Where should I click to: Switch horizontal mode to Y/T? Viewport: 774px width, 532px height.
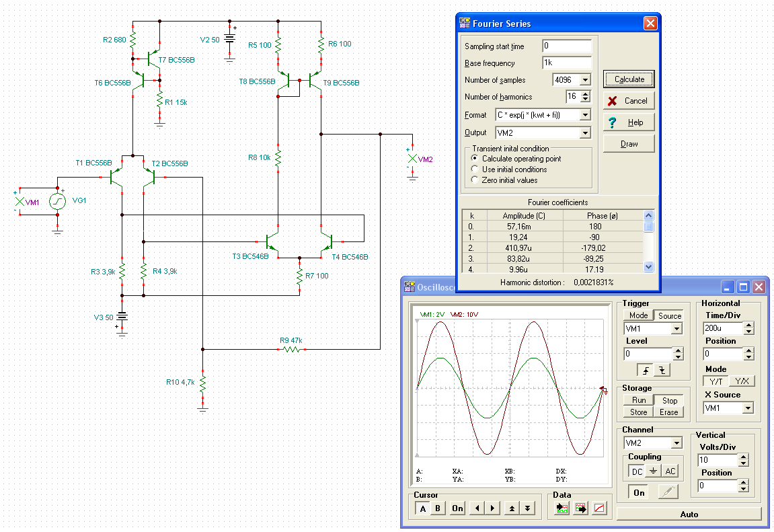[x=715, y=381]
